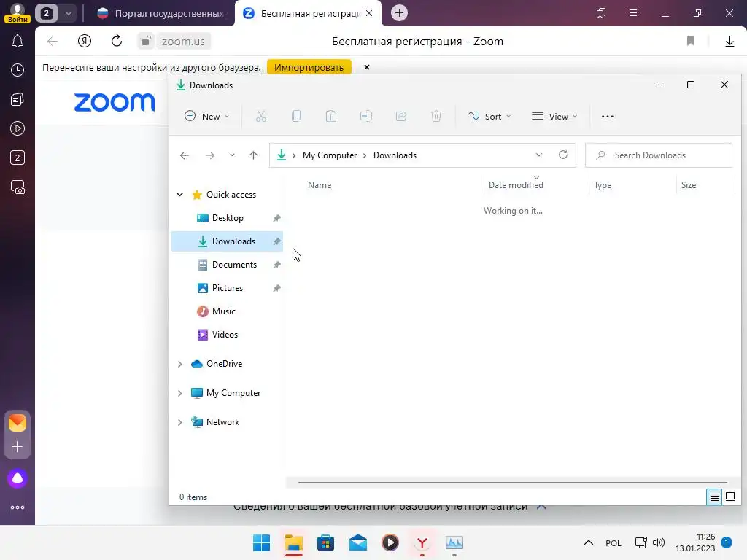The image size is (747, 560).
Task: Close the Бесплатная регистрация tab
Action: click(369, 13)
